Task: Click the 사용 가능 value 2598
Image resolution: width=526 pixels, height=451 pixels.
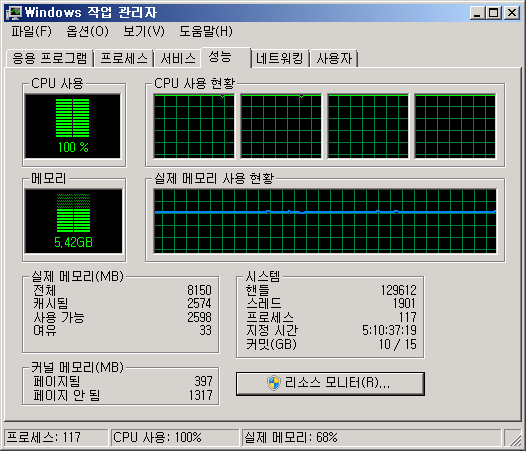Action: (x=199, y=317)
